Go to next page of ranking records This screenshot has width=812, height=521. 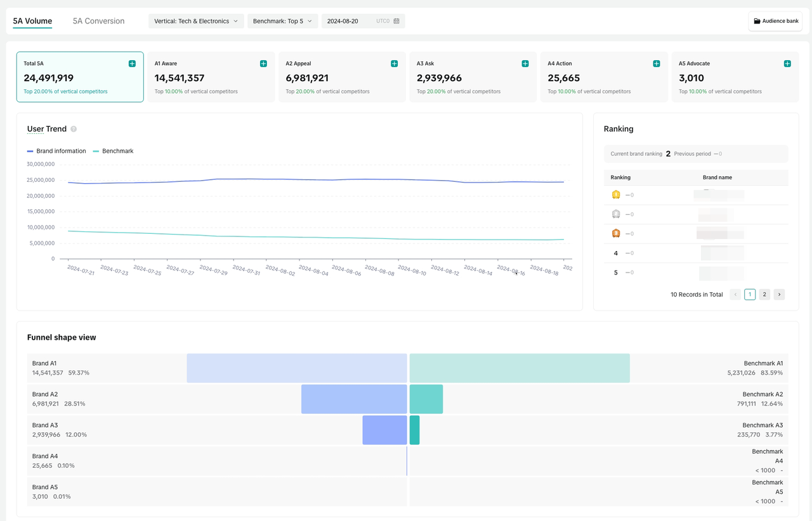[x=779, y=294]
